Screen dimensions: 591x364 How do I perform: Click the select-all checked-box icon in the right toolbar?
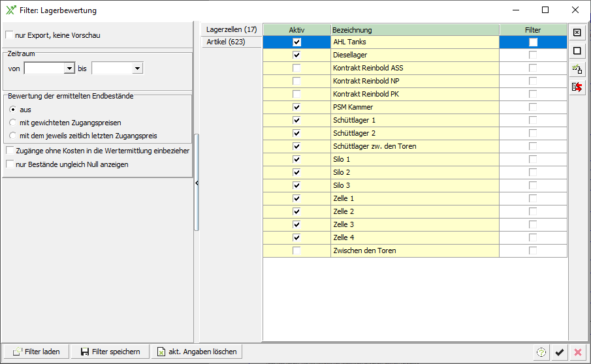click(577, 33)
